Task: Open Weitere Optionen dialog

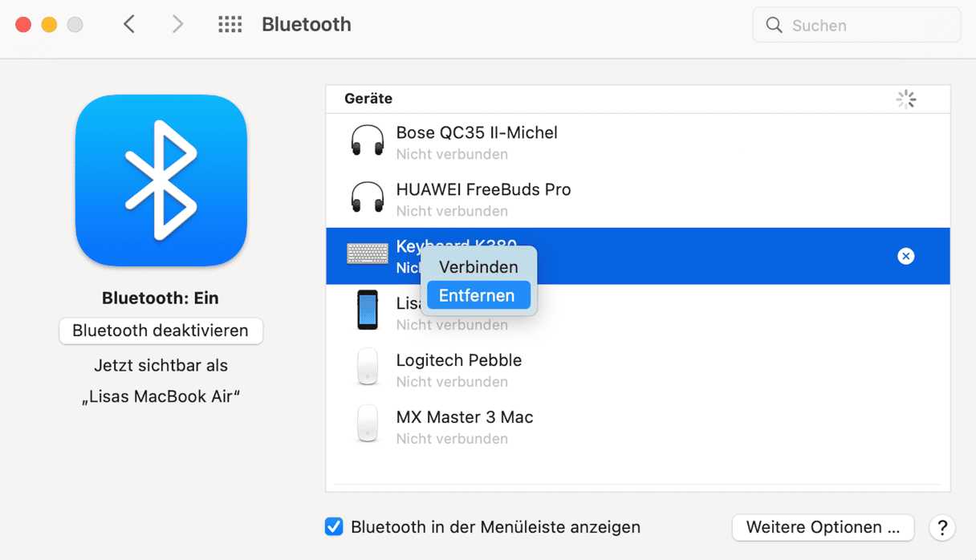Action: (x=823, y=527)
